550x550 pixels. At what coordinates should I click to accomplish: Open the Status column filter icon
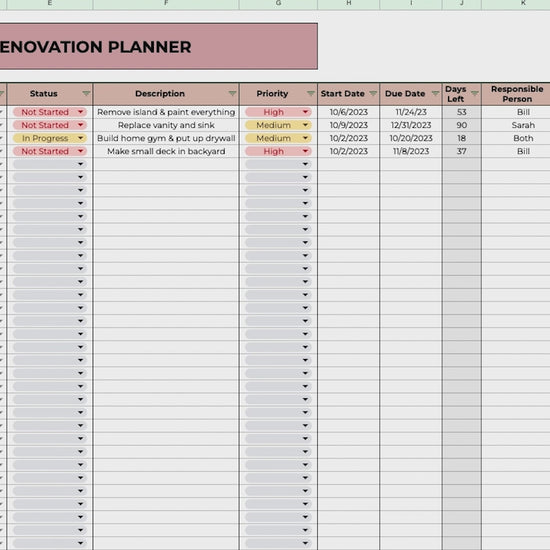click(x=86, y=93)
